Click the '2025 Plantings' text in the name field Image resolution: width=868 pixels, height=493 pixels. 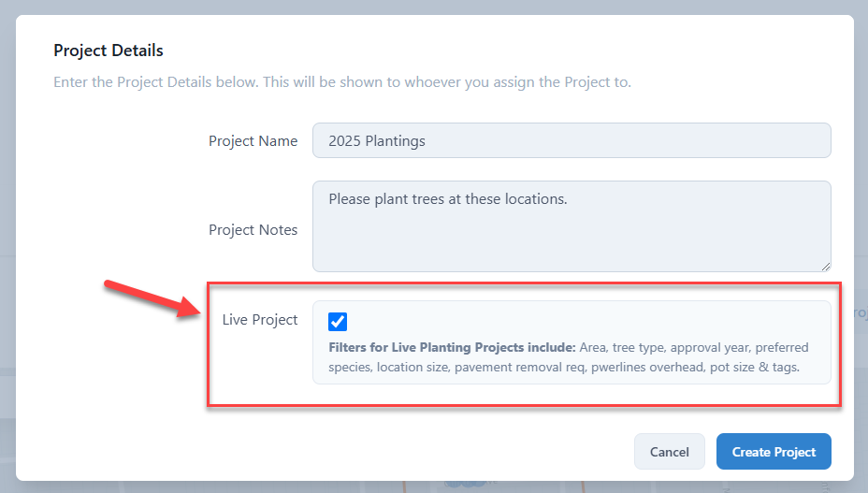tap(377, 141)
